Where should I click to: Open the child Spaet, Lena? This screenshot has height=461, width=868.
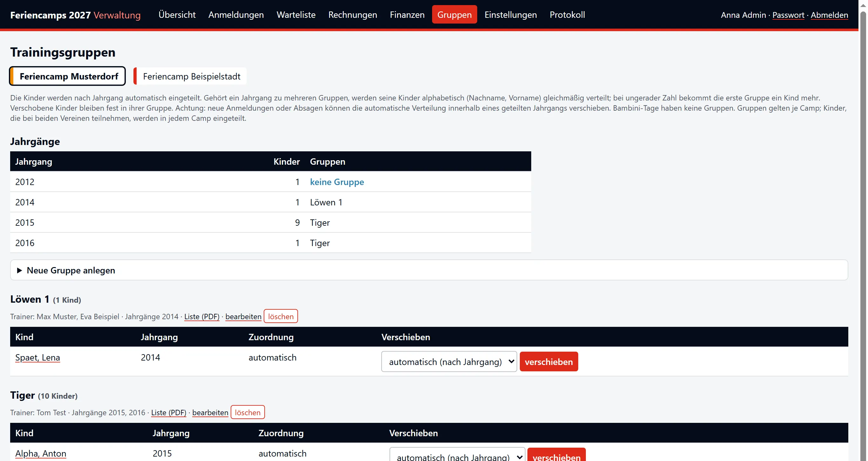point(37,357)
